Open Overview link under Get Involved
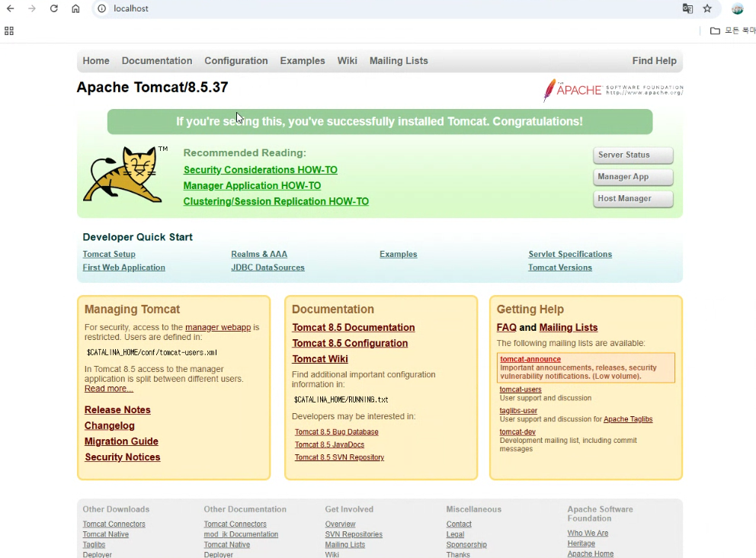756x558 pixels. [x=340, y=524]
